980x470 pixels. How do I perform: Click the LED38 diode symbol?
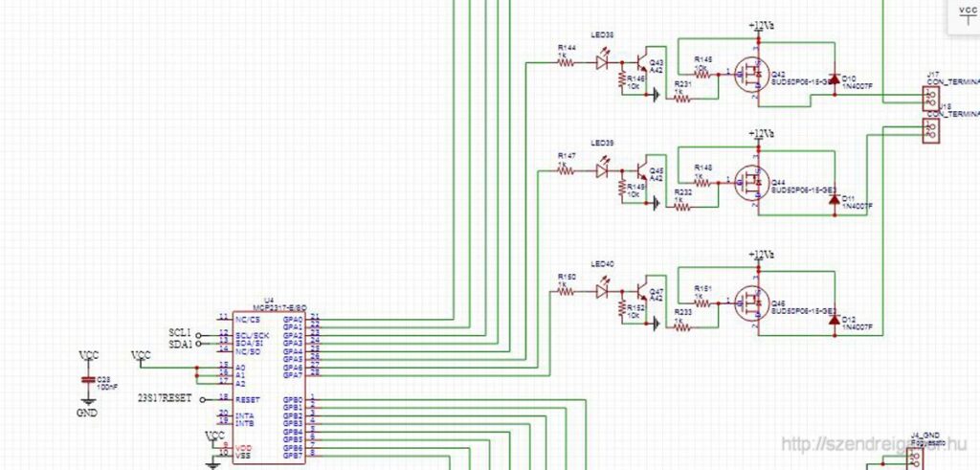click(x=603, y=62)
